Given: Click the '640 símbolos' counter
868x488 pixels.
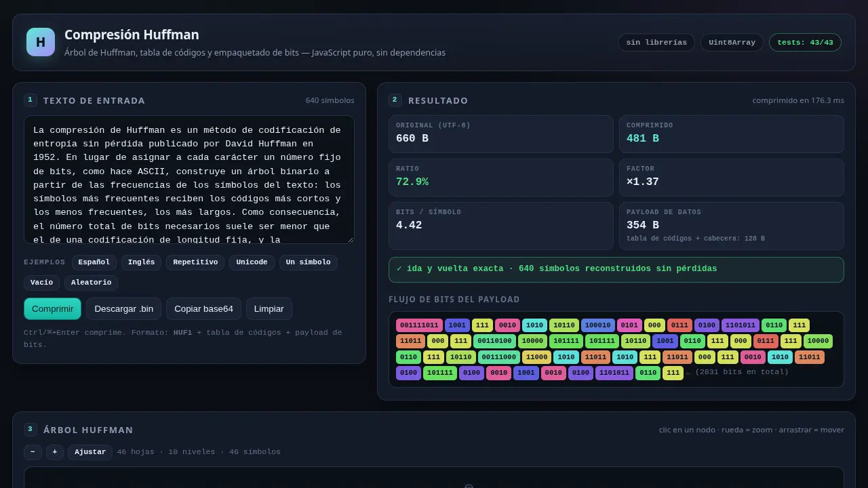Looking at the screenshot, I should pyautogui.click(x=330, y=100).
